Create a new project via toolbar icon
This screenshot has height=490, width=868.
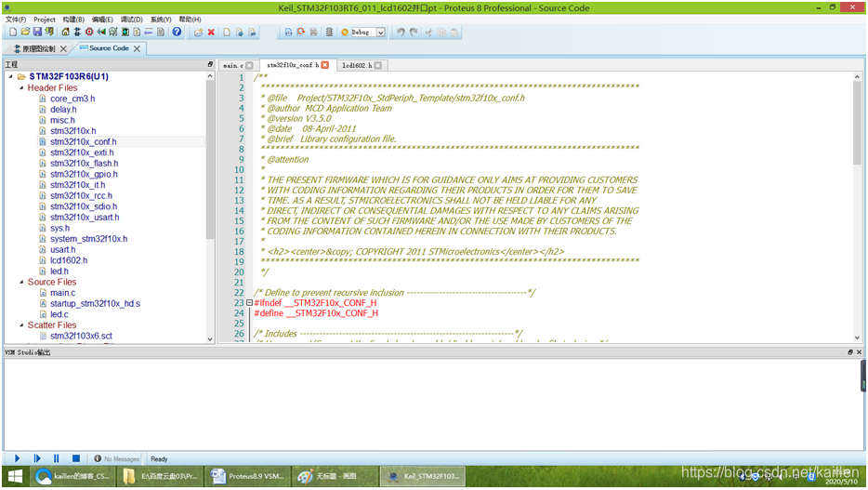click(13, 33)
